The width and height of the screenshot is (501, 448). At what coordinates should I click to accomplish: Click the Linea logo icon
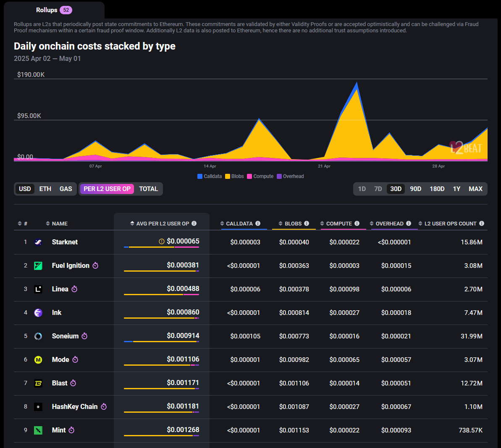tap(38, 289)
